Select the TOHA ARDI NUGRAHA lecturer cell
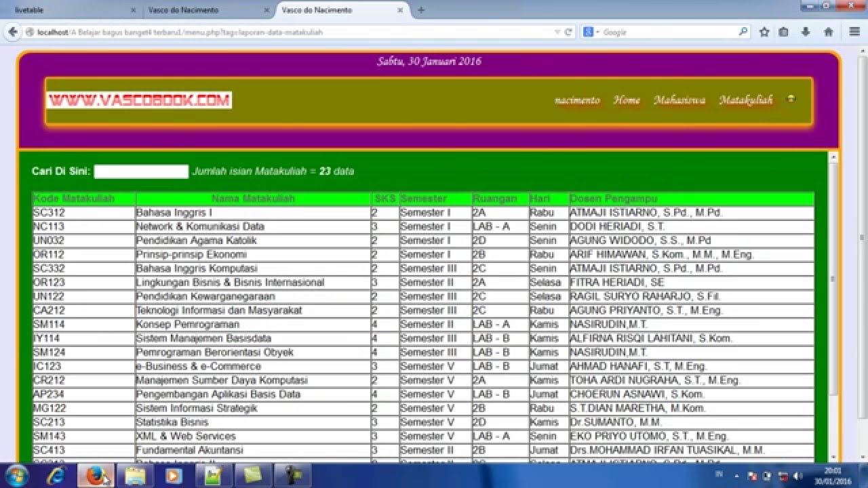The height and width of the screenshot is (488, 868). coord(692,380)
